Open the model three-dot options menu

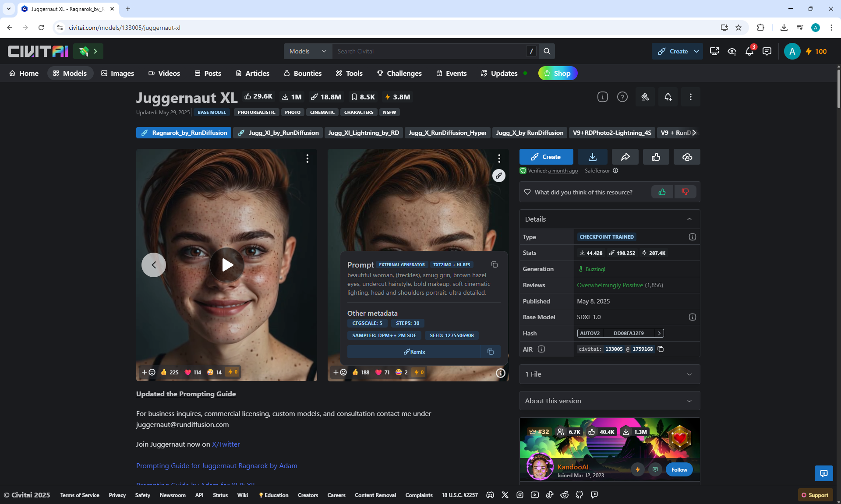(690, 97)
